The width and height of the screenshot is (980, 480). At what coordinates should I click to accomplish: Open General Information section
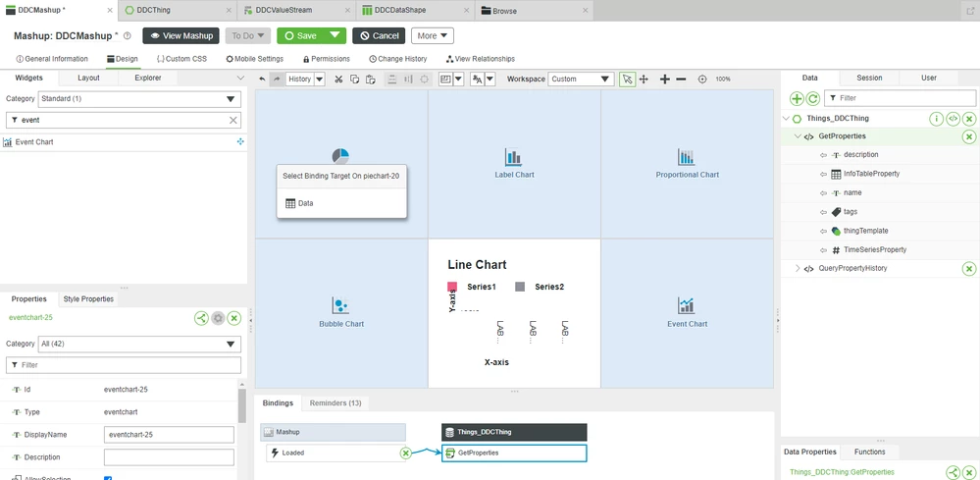pyautogui.click(x=52, y=59)
